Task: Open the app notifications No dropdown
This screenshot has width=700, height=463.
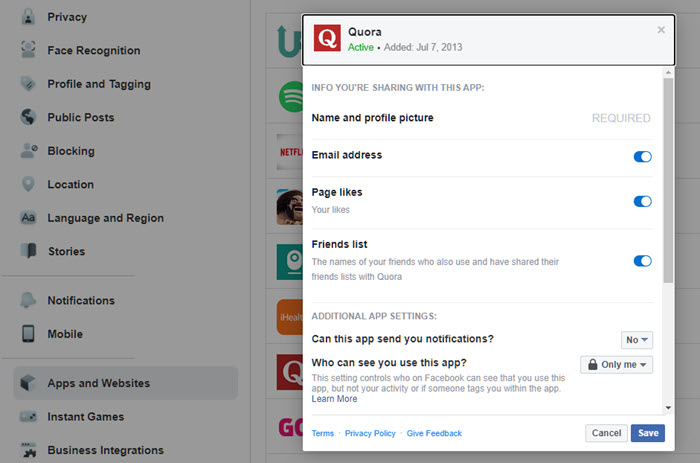Action: pyautogui.click(x=637, y=340)
